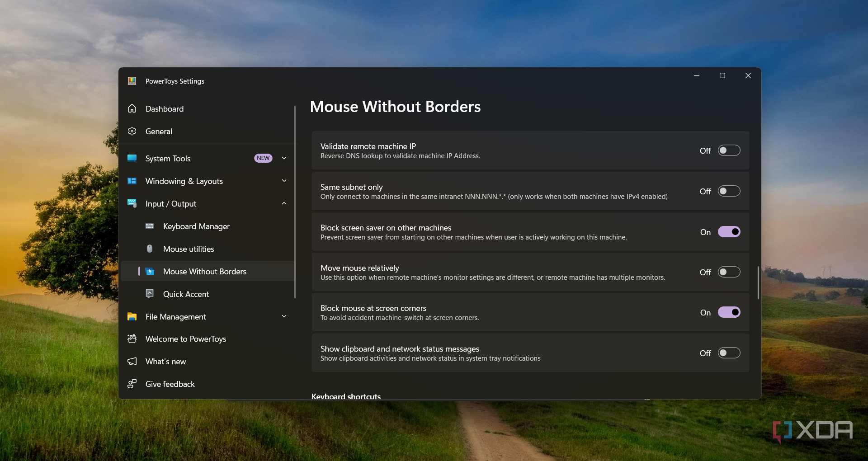Select Mouse Without Borders sidebar entry
This screenshot has height=461, width=868.
(x=208, y=271)
